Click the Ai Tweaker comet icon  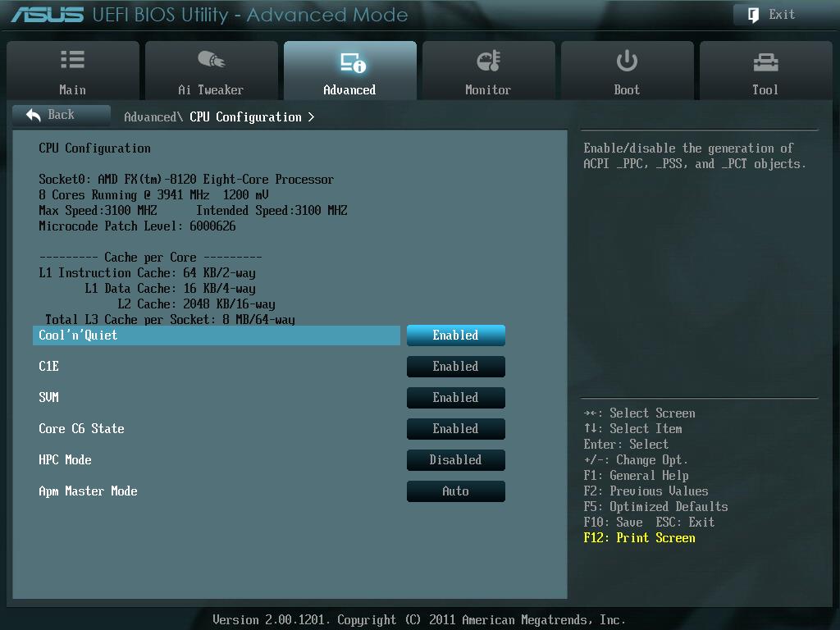(x=211, y=59)
